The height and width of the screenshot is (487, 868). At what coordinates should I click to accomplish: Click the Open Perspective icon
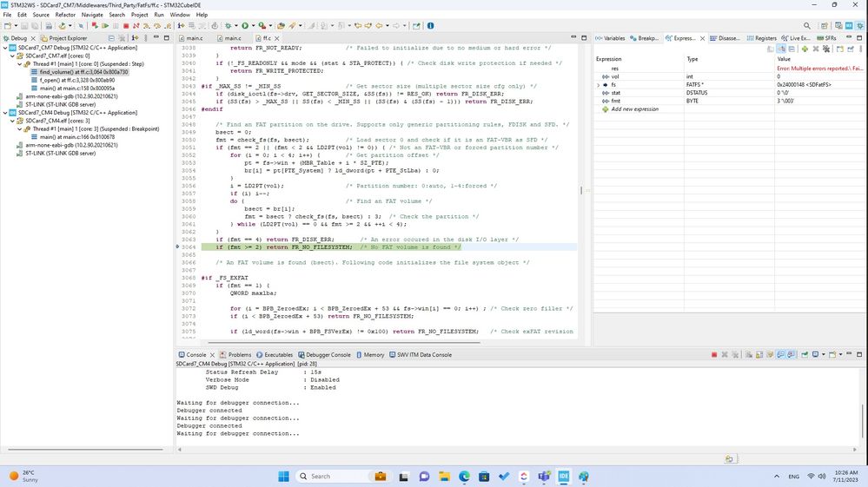(825, 25)
